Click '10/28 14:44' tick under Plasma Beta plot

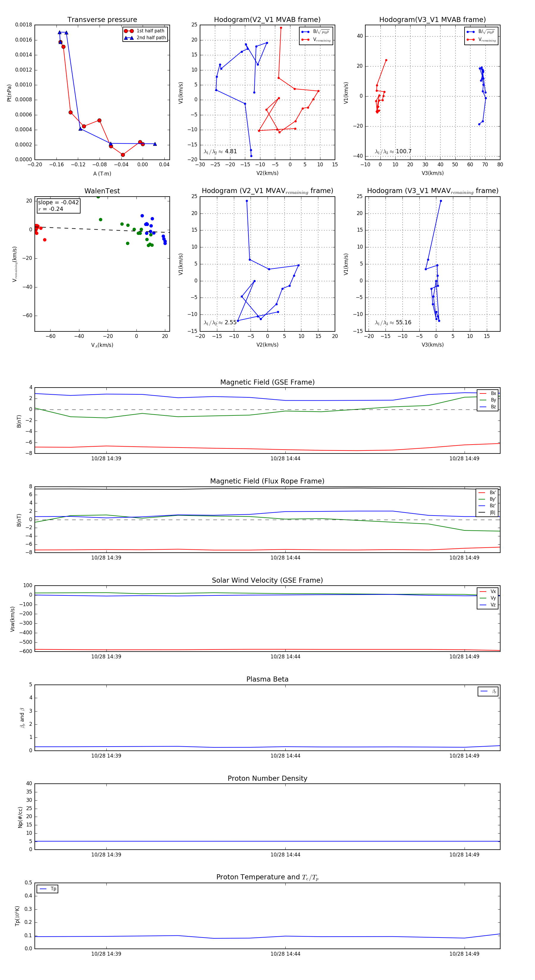click(x=285, y=755)
